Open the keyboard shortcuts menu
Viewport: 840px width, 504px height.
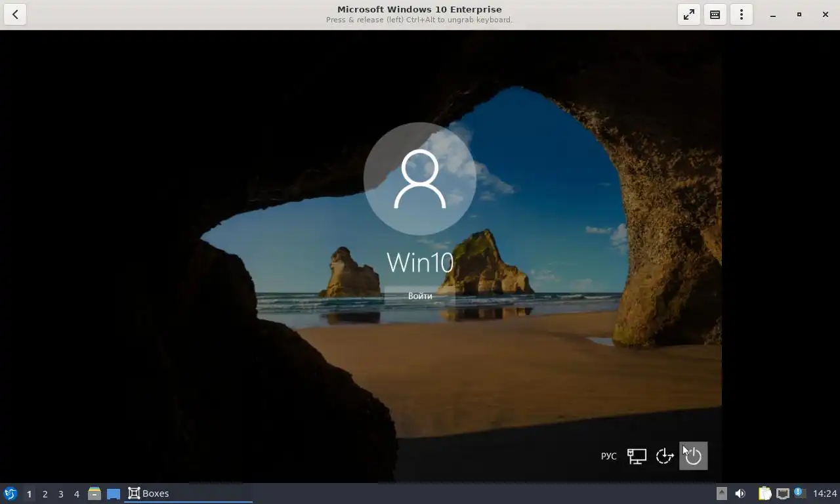point(715,14)
